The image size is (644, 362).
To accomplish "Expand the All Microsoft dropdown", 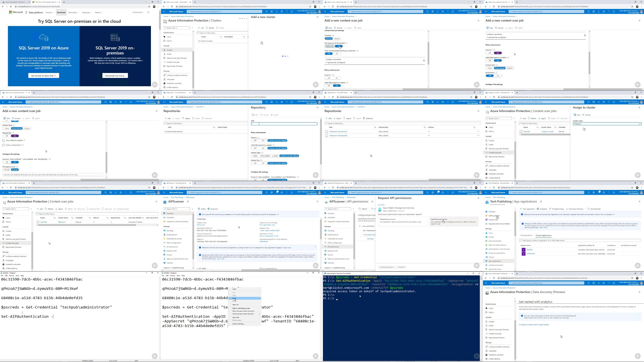I will (138, 12).
